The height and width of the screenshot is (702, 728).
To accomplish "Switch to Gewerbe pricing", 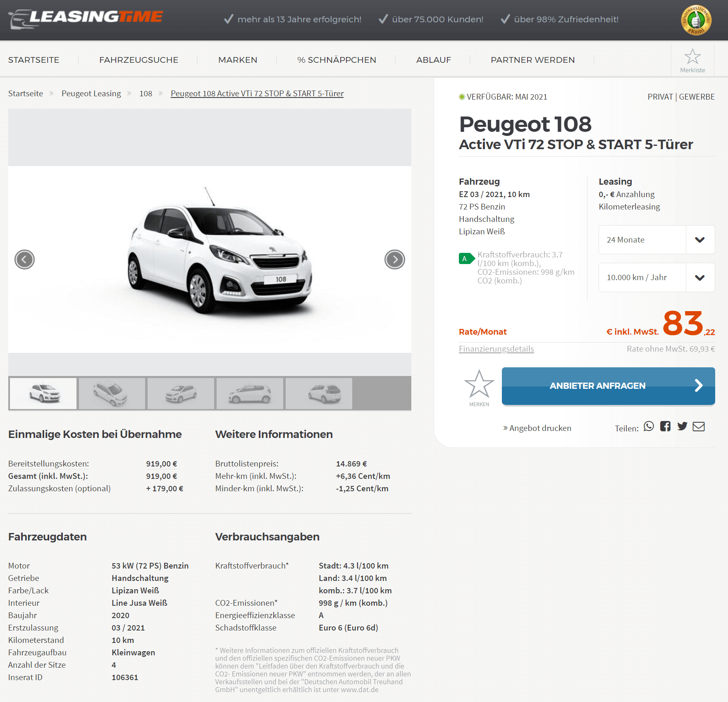I will (x=697, y=97).
